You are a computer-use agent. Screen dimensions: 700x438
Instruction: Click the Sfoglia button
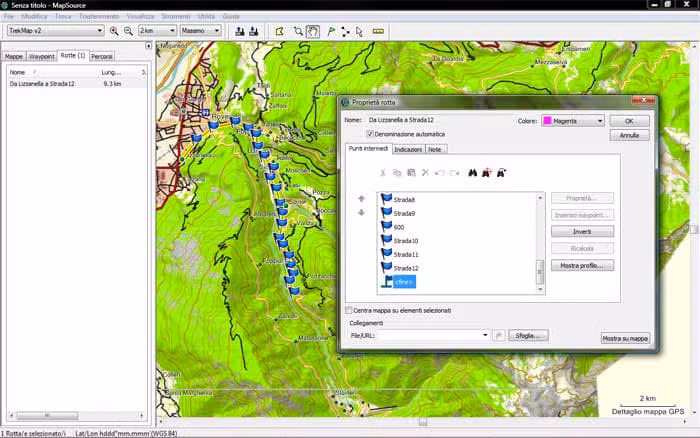click(528, 335)
